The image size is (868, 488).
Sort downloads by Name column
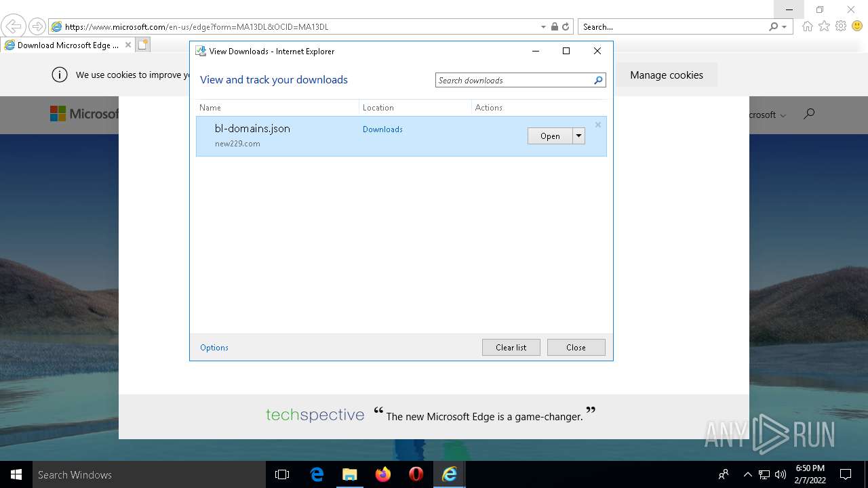[277, 107]
